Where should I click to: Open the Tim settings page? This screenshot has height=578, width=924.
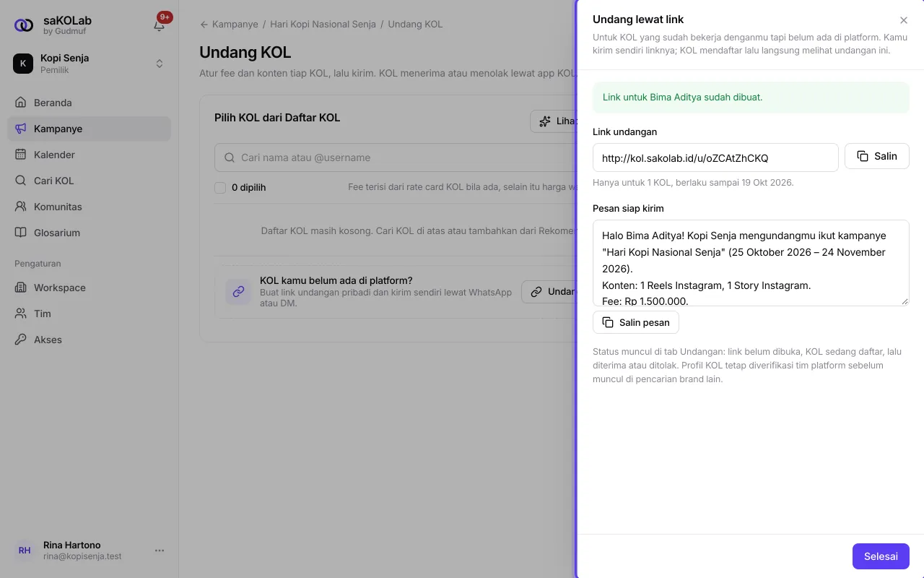[90, 314]
